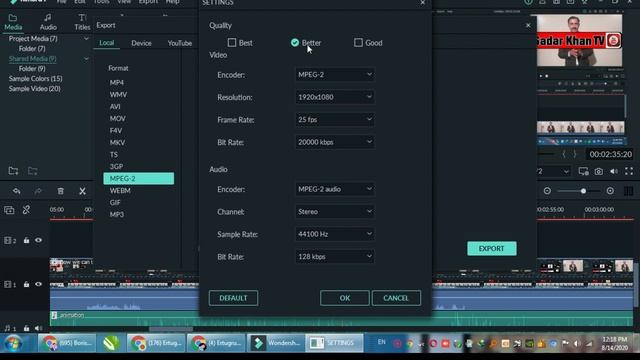Hide video track 1 eye icon
This screenshot has height=360, width=640.
pyautogui.click(x=38, y=284)
